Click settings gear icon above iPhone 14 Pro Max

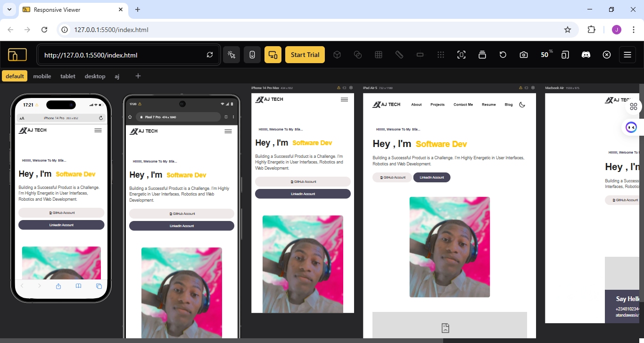(351, 88)
